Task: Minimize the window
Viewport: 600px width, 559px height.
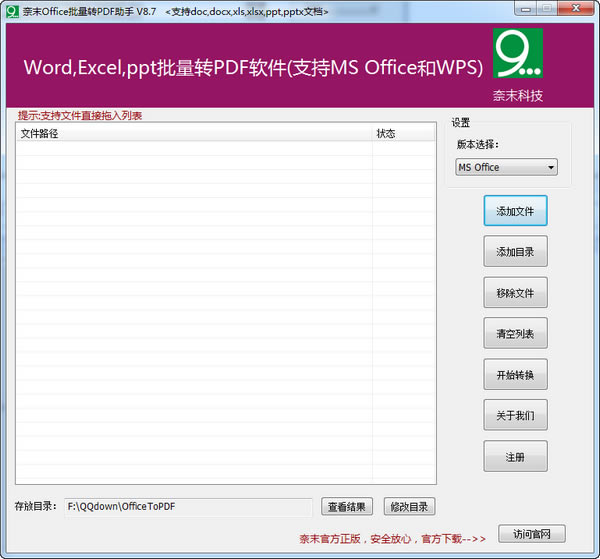Action: (526, 9)
